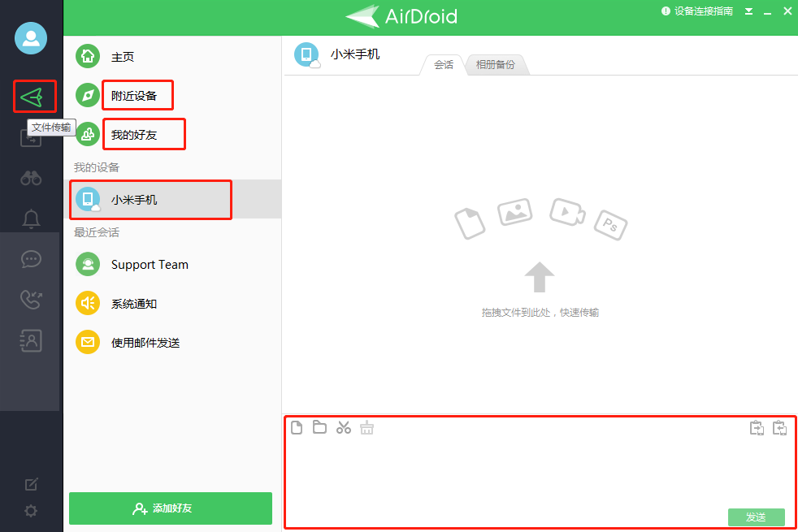
Task: Open the chat bubble messages icon
Action: tap(31, 259)
